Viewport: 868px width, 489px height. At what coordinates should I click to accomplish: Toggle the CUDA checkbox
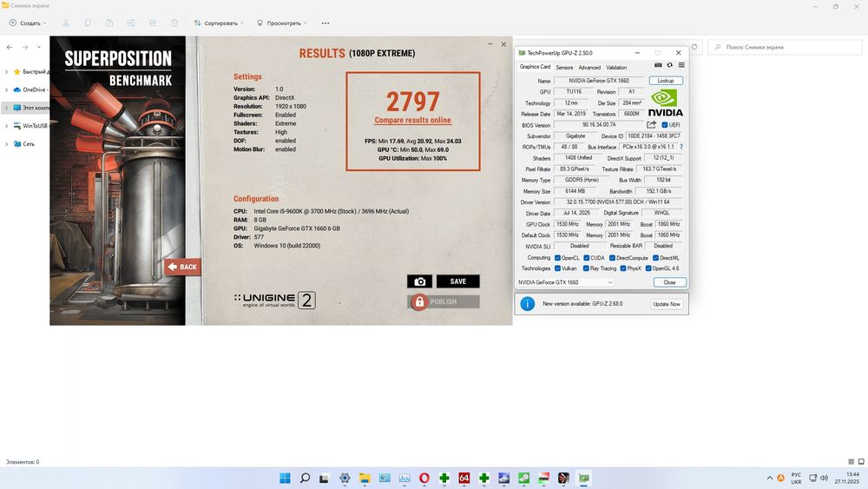click(586, 257)
